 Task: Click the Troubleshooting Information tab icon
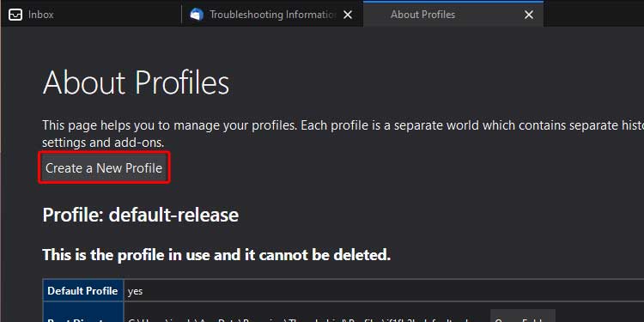tap(197, 15)
